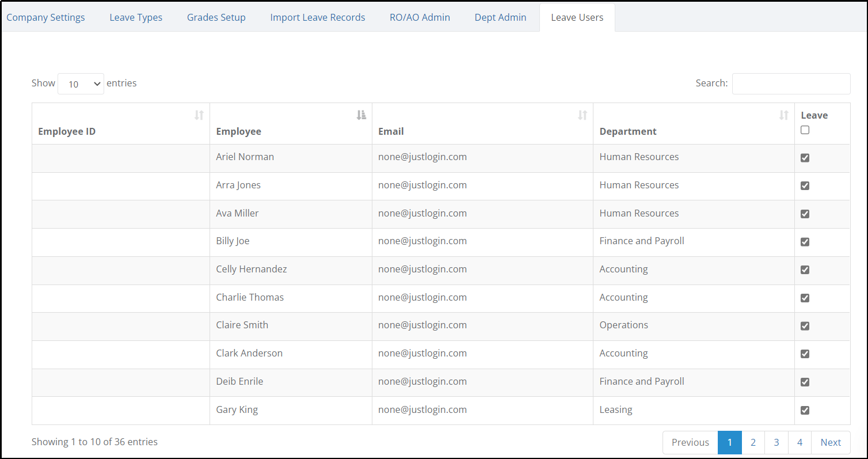Click the Department column header text
The width and height of the screenshot is (868, 459).
point(628,131)
